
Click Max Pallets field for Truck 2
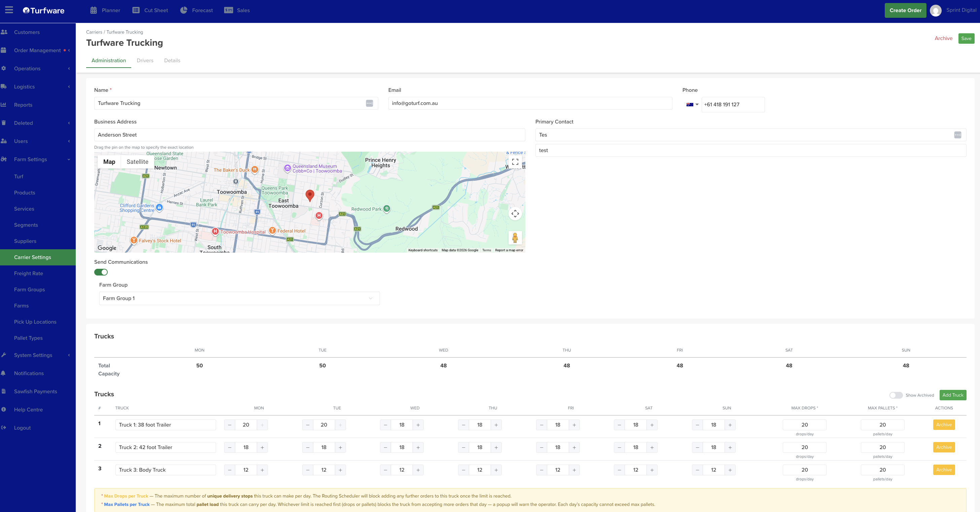(882, 447)
